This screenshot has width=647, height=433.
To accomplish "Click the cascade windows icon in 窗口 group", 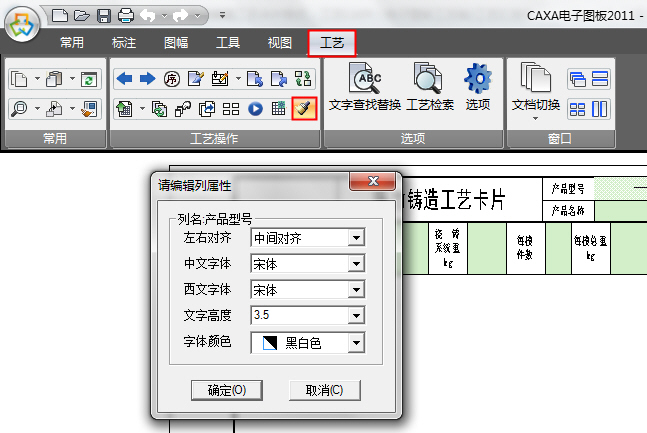I will [577, 78].
